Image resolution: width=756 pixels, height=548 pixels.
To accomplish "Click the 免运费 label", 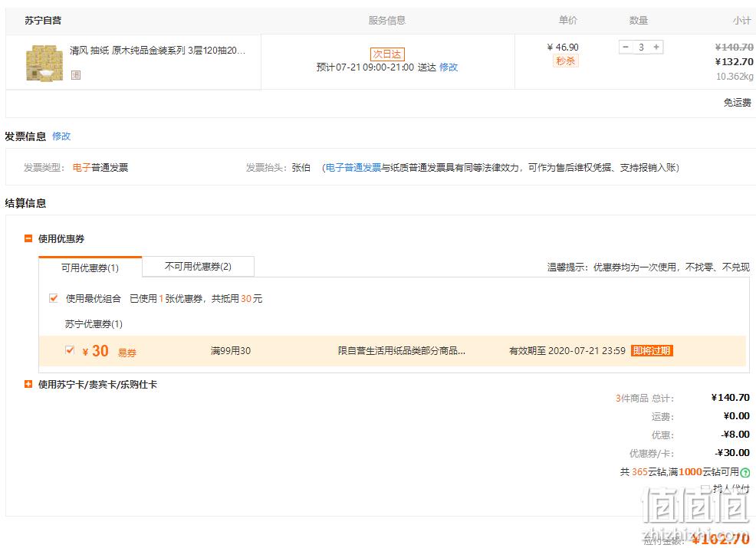I will coord(737,102).
